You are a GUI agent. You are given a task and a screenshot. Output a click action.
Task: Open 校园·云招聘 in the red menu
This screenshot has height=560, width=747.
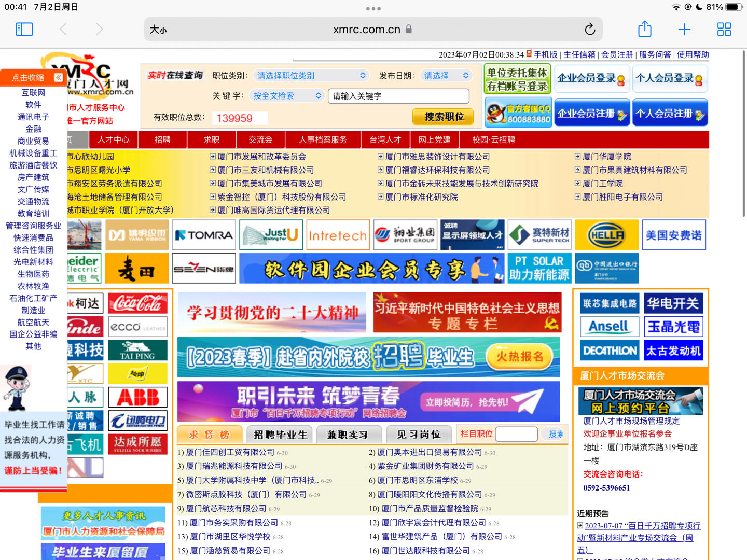pyautogui.click(x=493, y=139)
